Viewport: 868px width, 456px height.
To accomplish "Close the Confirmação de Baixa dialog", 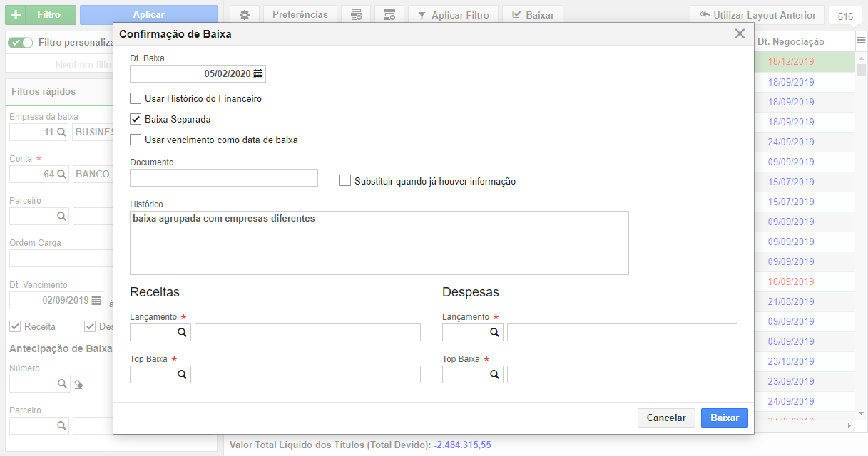I will [740, 33].
